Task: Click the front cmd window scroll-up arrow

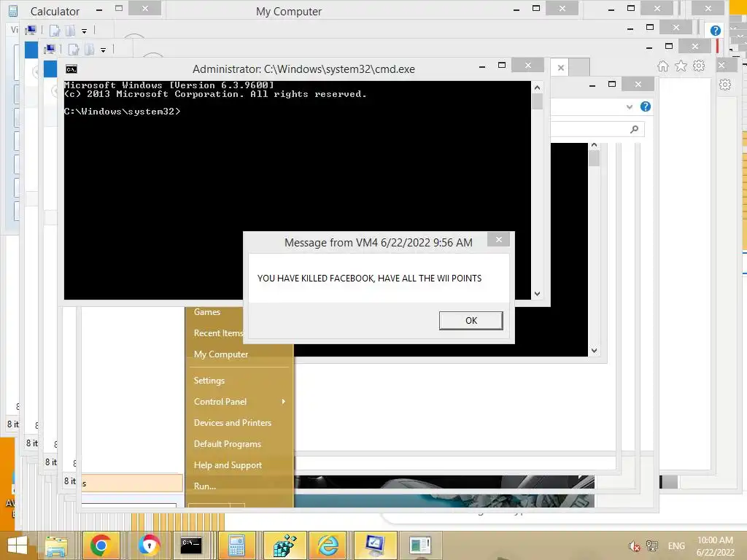Action: (538, 87)
